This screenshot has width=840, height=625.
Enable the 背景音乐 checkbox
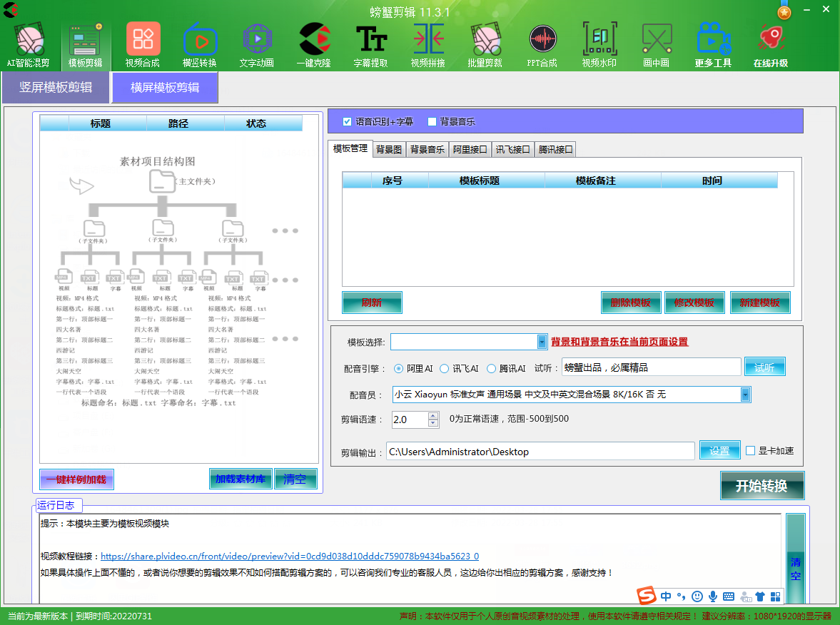(x=432, y=121)
